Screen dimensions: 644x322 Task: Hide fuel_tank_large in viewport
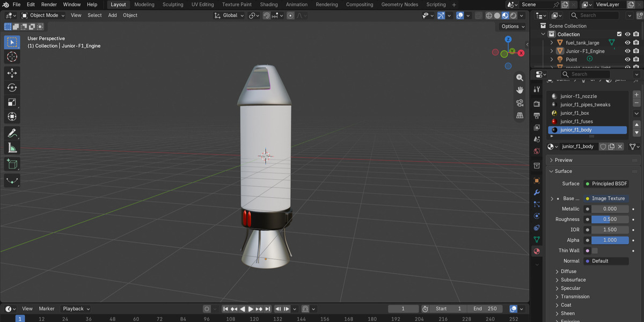click(x=627, y=43)
